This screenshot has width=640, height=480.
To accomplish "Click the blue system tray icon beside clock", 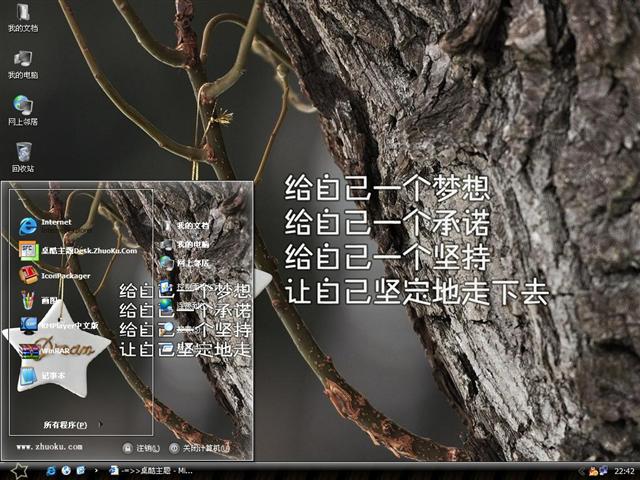I will click(x=603, y=471).
